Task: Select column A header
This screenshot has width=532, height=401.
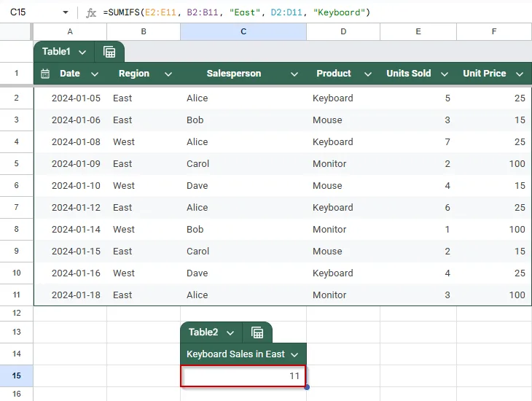Action: click(70, 31)
